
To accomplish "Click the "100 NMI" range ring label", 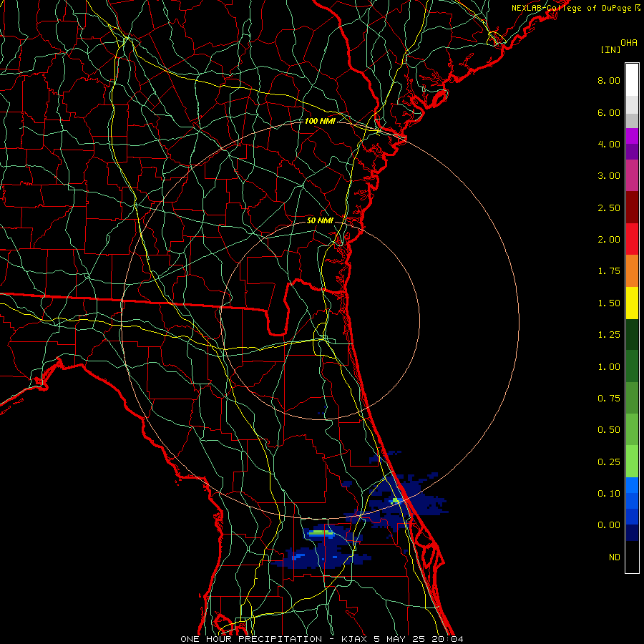I will [320, 121].
